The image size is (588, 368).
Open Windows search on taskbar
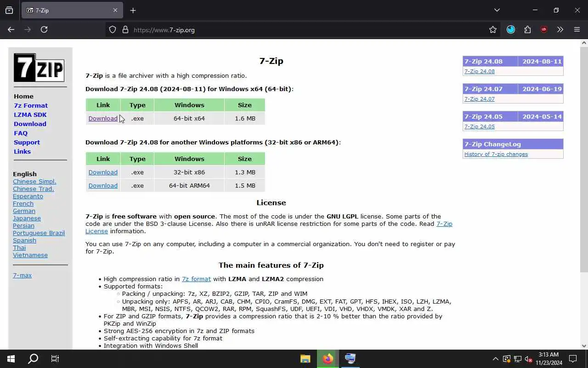(x=33, y=359)
